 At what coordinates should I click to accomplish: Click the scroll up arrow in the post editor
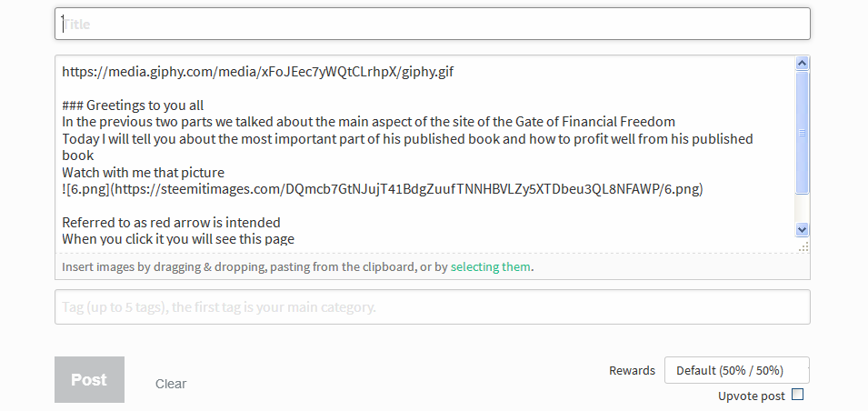coord(802,64)
